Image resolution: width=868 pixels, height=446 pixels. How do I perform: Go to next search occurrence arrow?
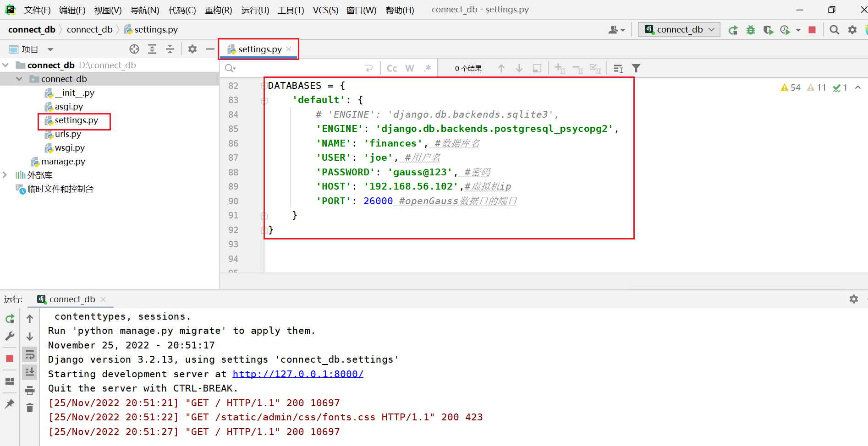[519, 68]
